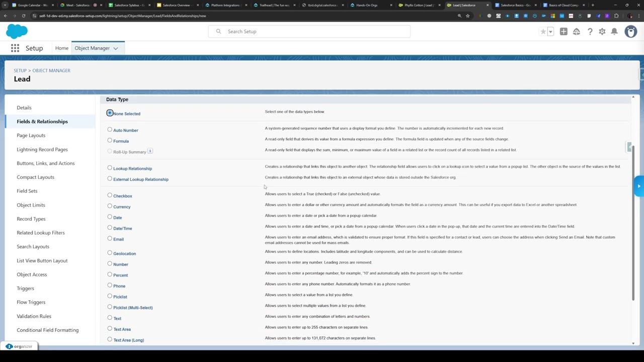Screen dimensions: 644x362
Task: Select the Auto Number data type
Action: 110,130
